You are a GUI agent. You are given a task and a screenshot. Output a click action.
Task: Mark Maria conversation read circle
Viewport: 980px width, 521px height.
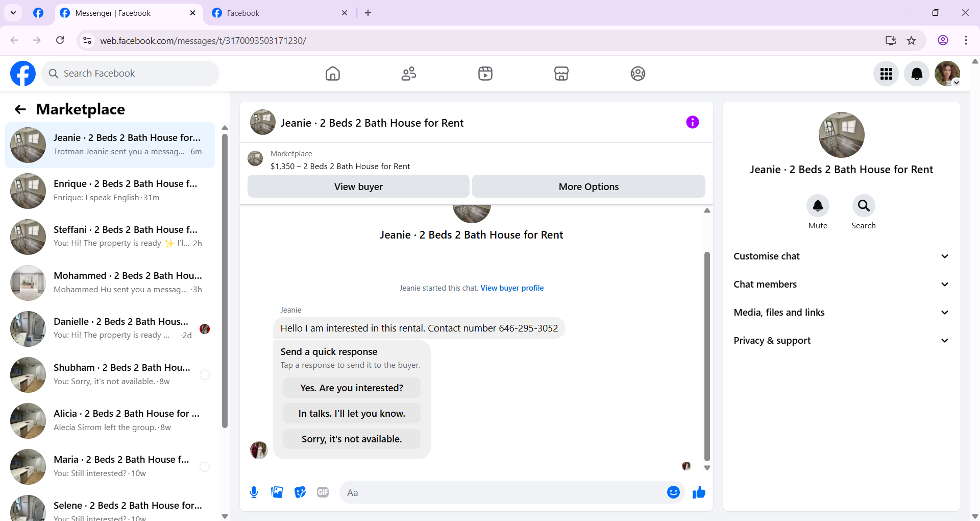[204, 467]
